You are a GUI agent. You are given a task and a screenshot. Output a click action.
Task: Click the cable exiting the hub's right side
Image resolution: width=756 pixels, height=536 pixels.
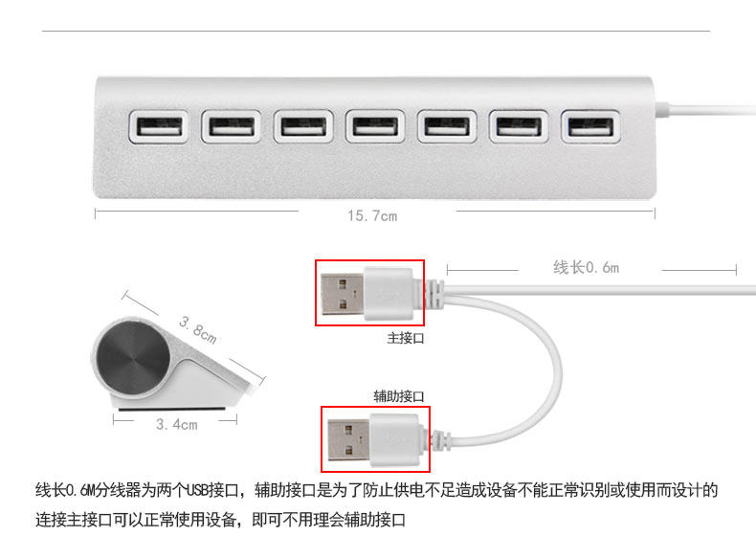pos(706,110)
